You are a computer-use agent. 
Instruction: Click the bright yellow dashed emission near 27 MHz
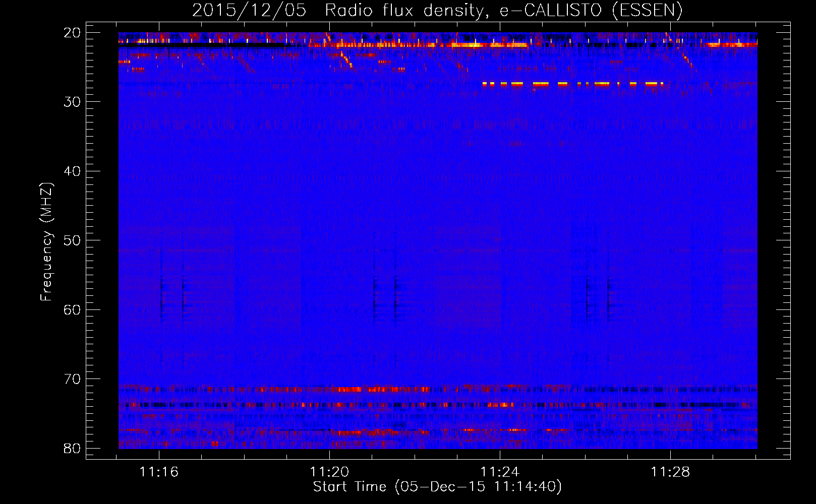point(573,84)
